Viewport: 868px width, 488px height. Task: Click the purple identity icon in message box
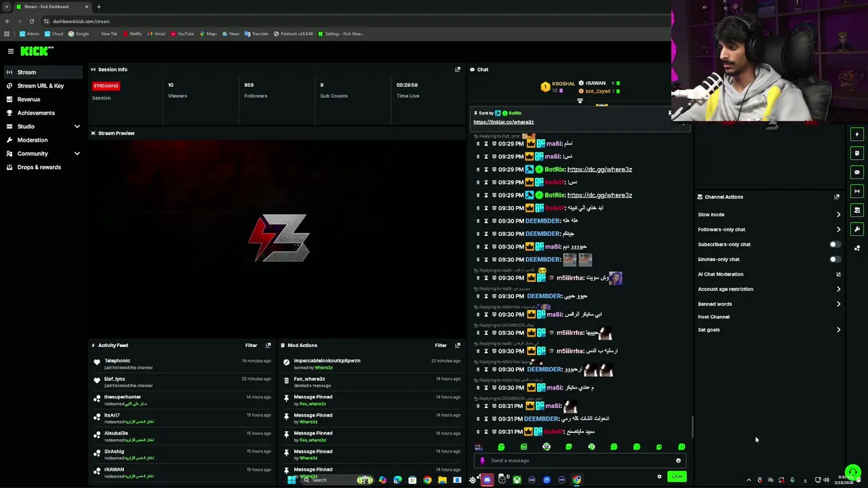click(483, 461)
